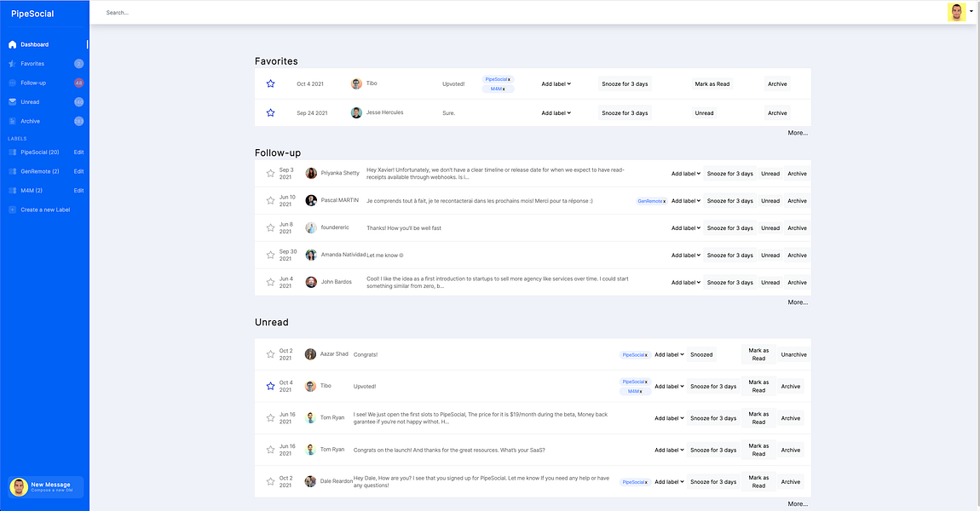
Task: Click the PipeSocial label icon in sidebar
Action: point(13,152)
